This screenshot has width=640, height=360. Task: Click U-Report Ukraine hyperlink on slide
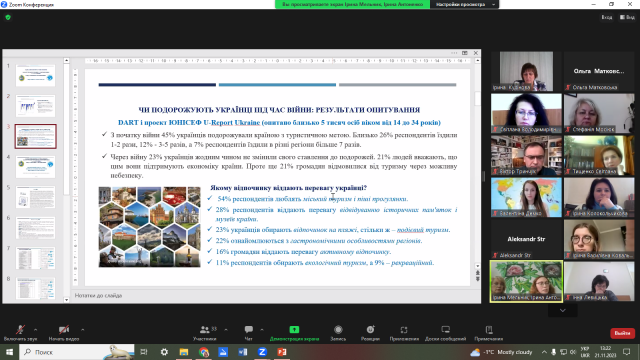click(x=231, y=122)
